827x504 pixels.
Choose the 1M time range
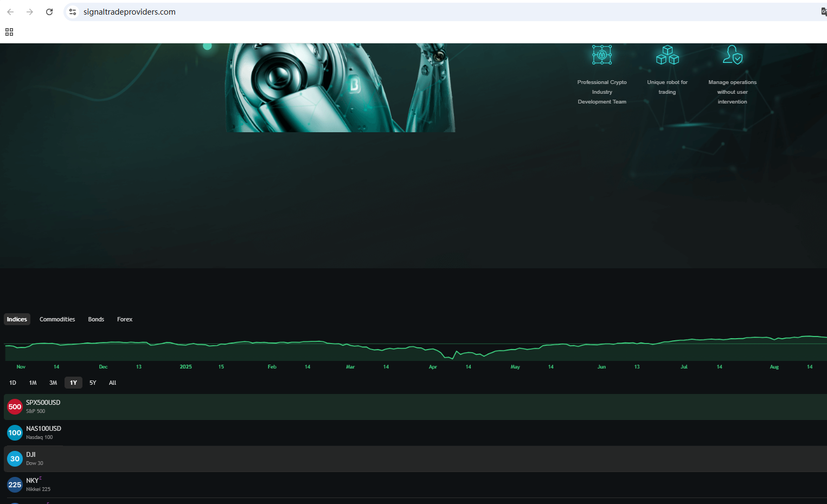point(33,383)
